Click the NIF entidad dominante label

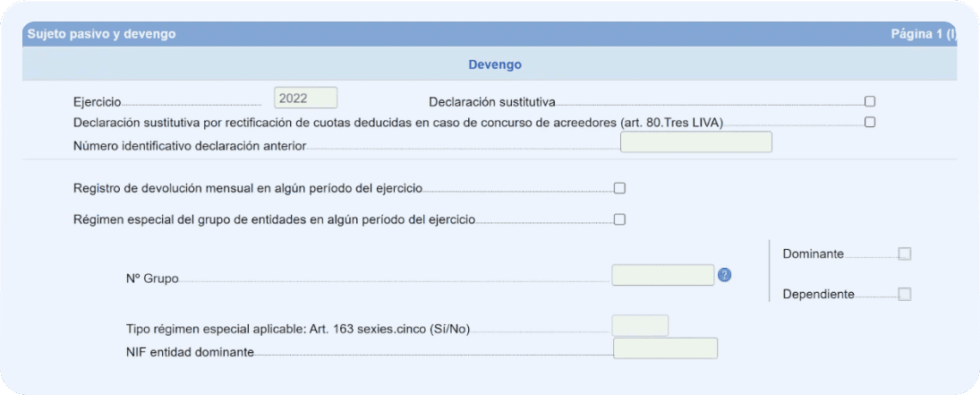tap(190, 352)
